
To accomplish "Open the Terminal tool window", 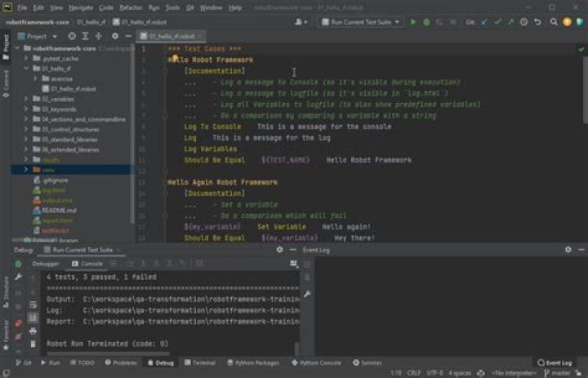I will pyautogui.click(x=200, y=362).
